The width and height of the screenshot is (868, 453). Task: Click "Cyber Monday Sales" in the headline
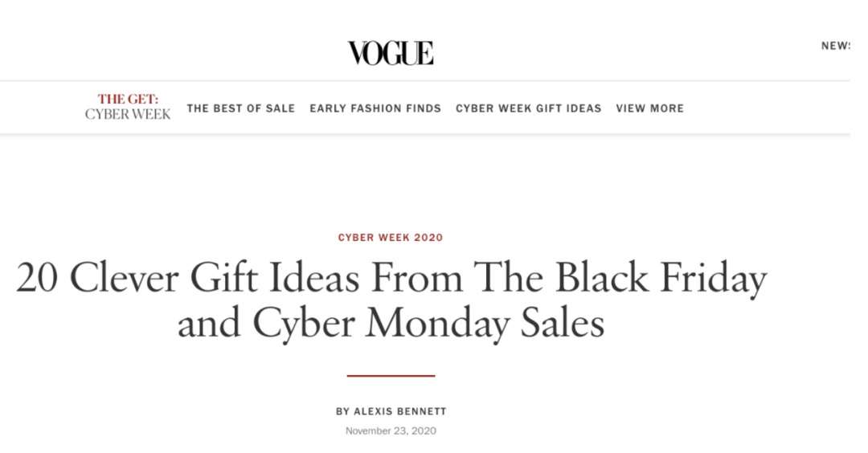tap(428, 324)
